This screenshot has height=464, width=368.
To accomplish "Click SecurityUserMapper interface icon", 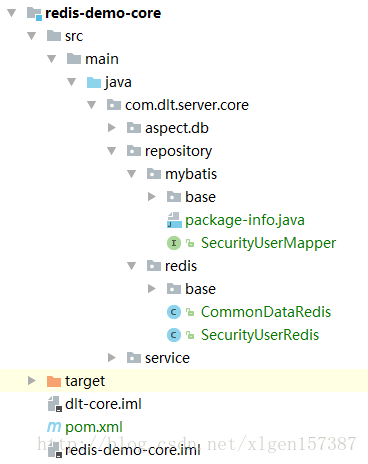I will pyautogui.click(x=174, y=243).
